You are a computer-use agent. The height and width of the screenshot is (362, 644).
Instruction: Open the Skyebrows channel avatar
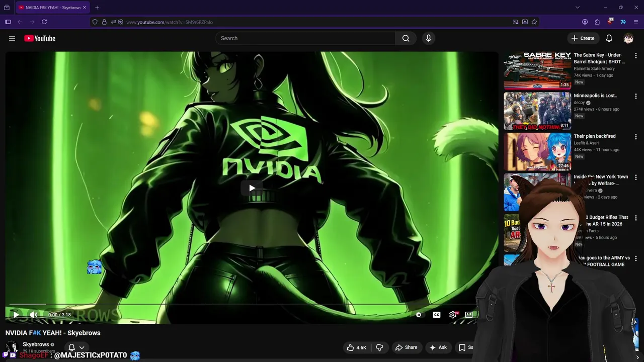tap(12, 347)
